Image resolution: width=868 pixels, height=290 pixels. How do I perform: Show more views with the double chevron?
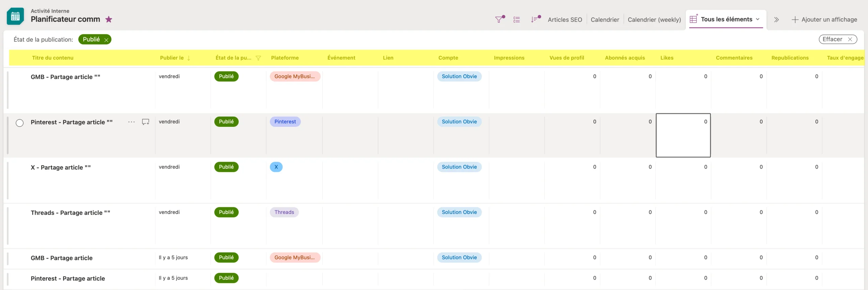click(x=776, y=20)
